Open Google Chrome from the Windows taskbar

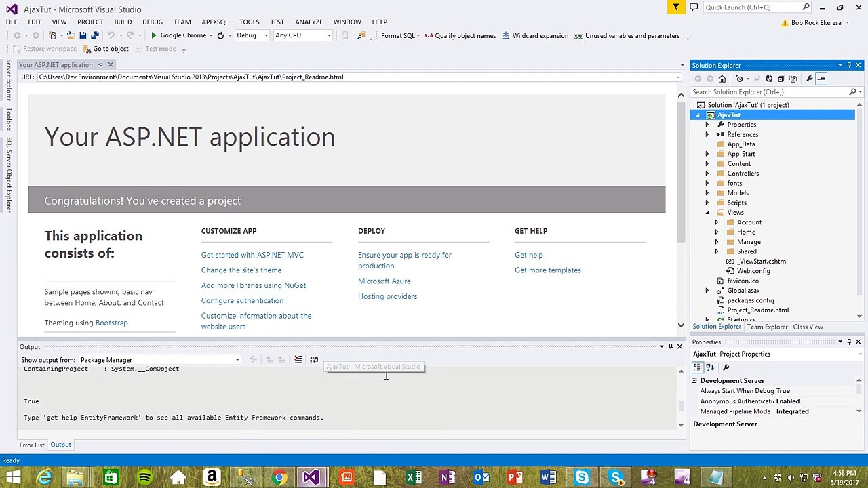click(279, 478)
